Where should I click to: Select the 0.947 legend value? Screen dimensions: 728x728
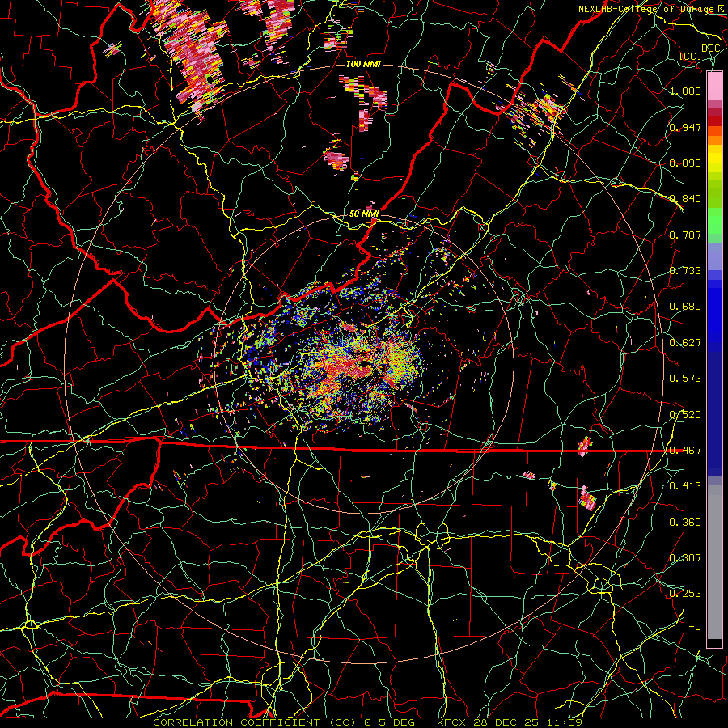[x=685, y=127]
